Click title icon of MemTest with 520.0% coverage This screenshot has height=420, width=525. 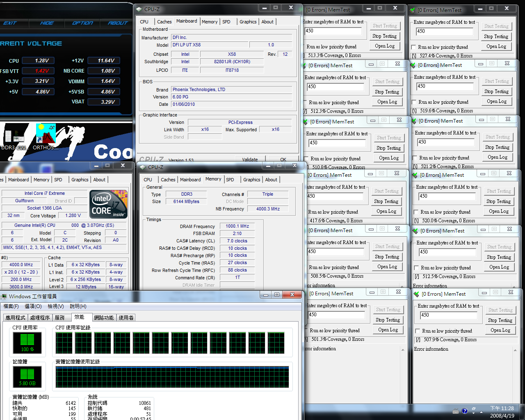[x=415, y=175]
